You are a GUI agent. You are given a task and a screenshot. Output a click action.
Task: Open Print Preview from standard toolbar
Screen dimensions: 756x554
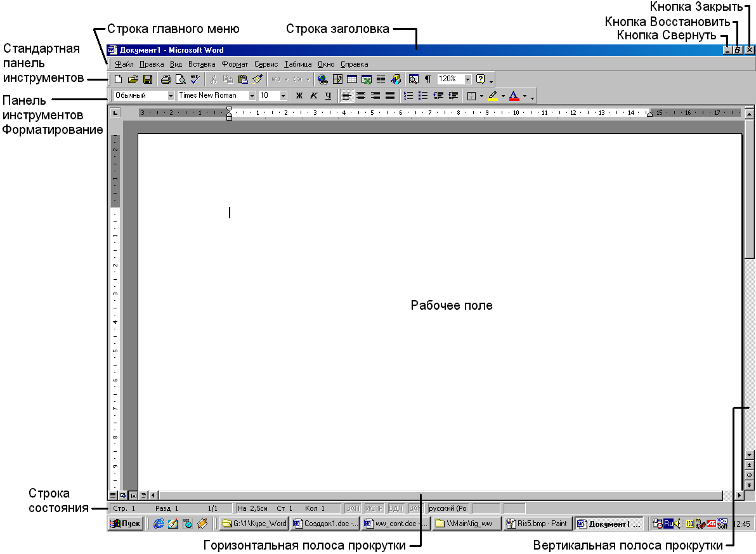pyautogui.click(x=180, y=79)
